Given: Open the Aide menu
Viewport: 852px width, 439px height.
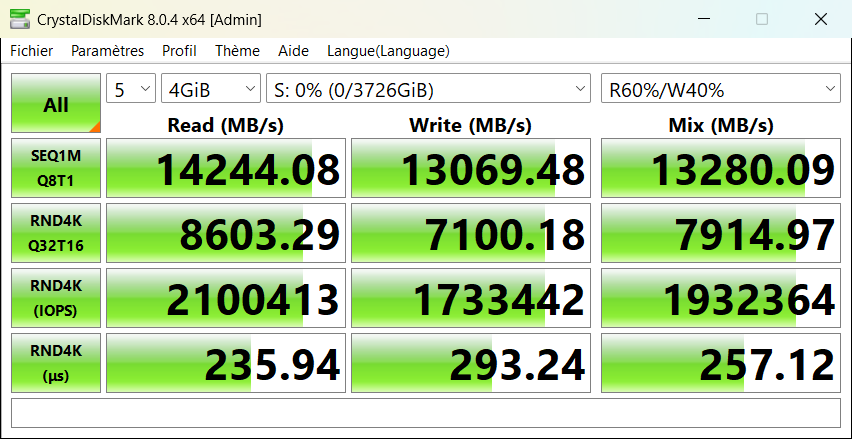Looking at the screenshot, I should coord(293,51).
